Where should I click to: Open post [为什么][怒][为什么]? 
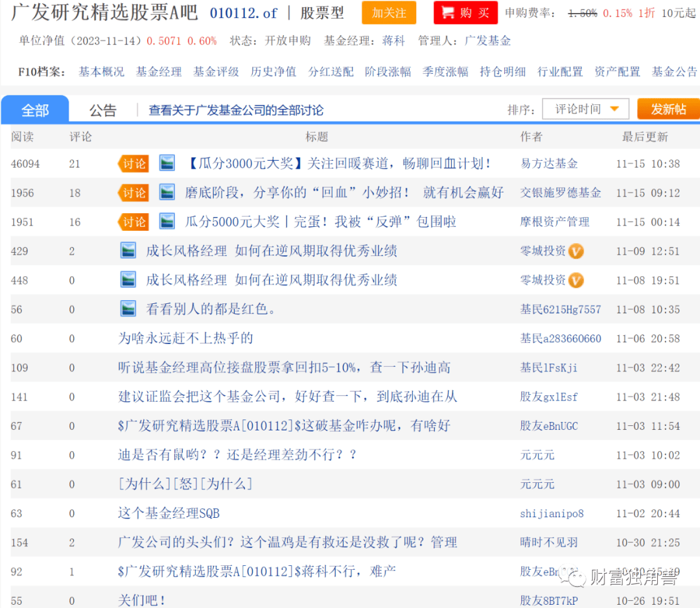(x=185, y=484)
